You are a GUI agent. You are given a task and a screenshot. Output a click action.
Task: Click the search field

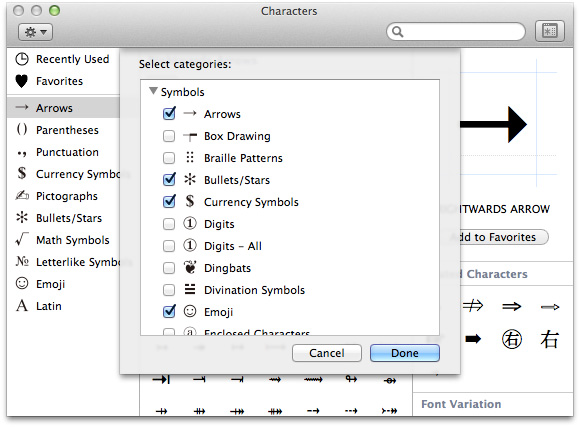click(x=456, y=32)
